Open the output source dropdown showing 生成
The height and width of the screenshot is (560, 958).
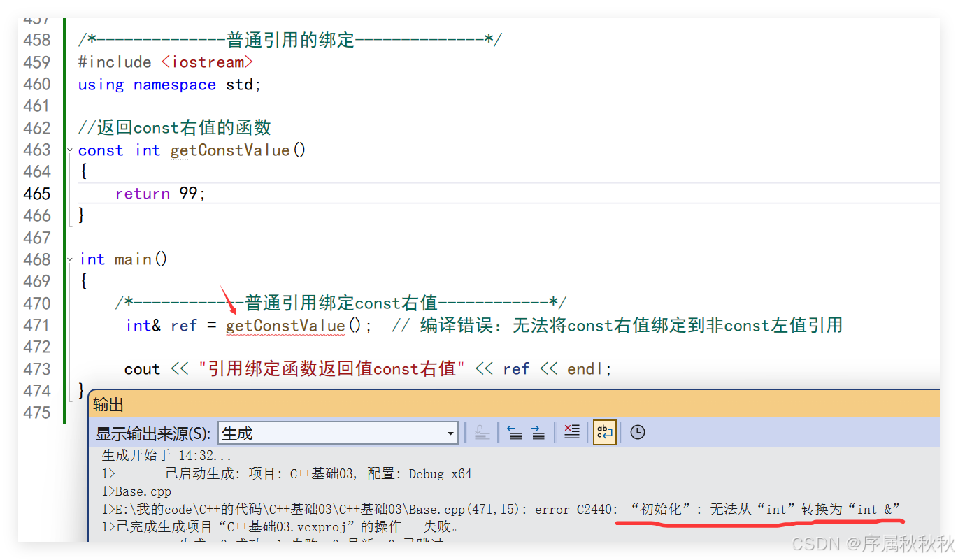[338, 433]
